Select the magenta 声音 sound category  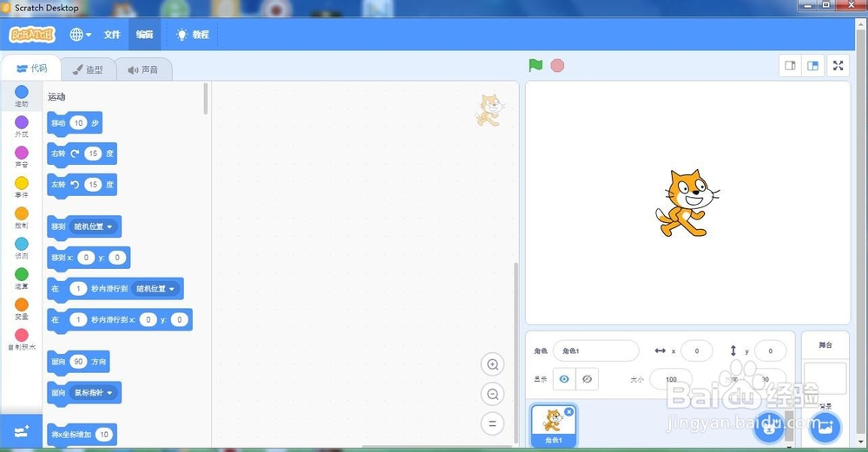point(22,156)
